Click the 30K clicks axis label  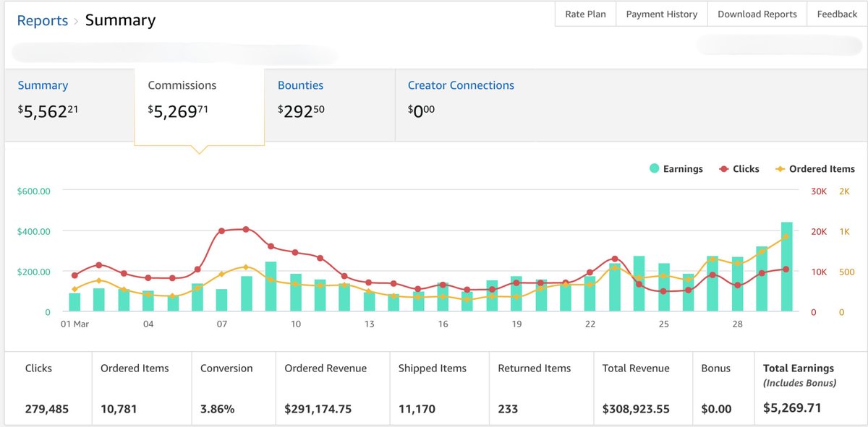[819, 191]
